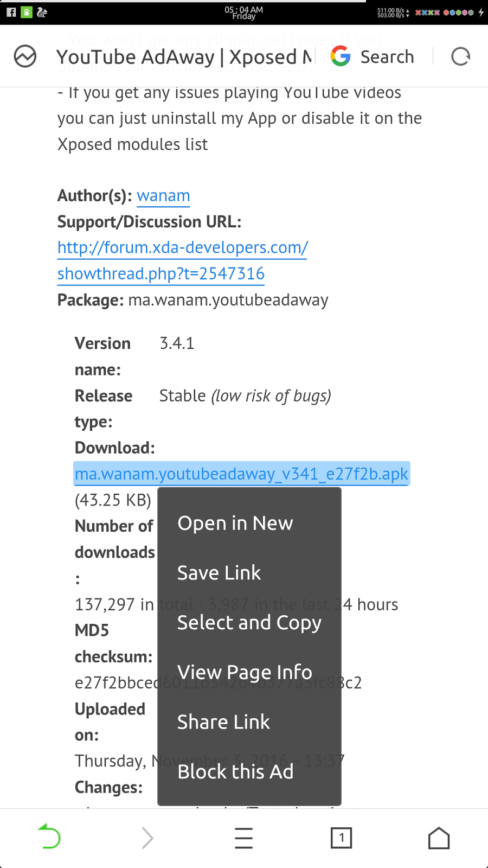The height and width of the screenshot is (868, 488).
Task: Tap the Google logo in search box
Action: (341, 56)
